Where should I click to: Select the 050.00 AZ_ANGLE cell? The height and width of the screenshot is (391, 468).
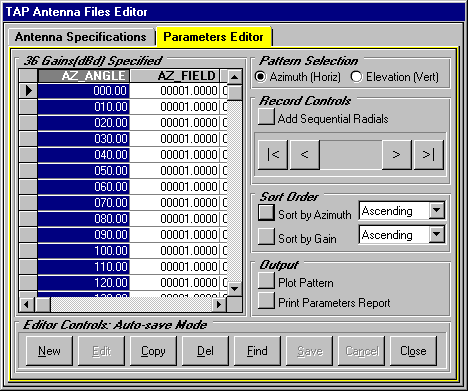[84, 171]
